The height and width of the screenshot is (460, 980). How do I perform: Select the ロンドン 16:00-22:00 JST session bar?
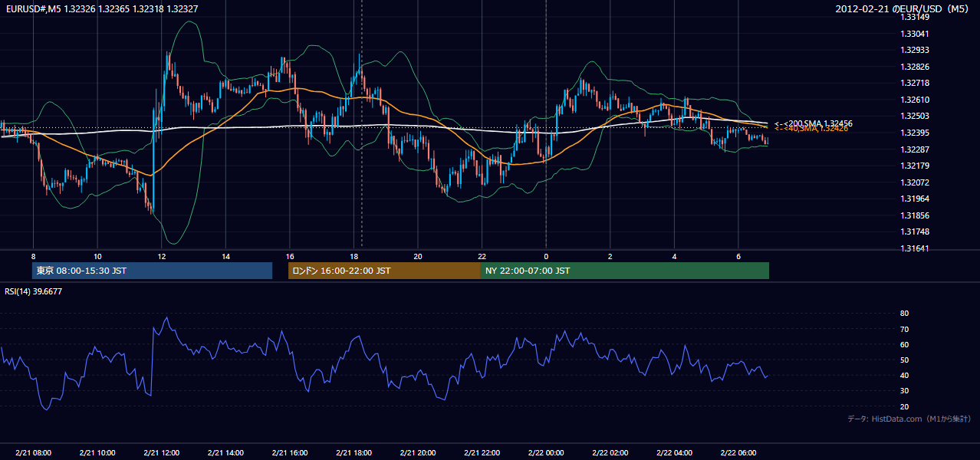pos(384,271)
